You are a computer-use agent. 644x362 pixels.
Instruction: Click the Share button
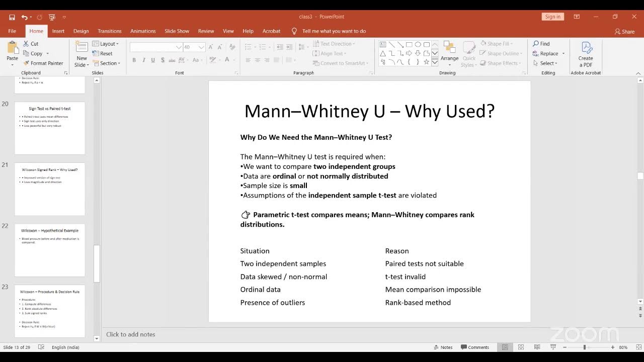coord(624,31)
